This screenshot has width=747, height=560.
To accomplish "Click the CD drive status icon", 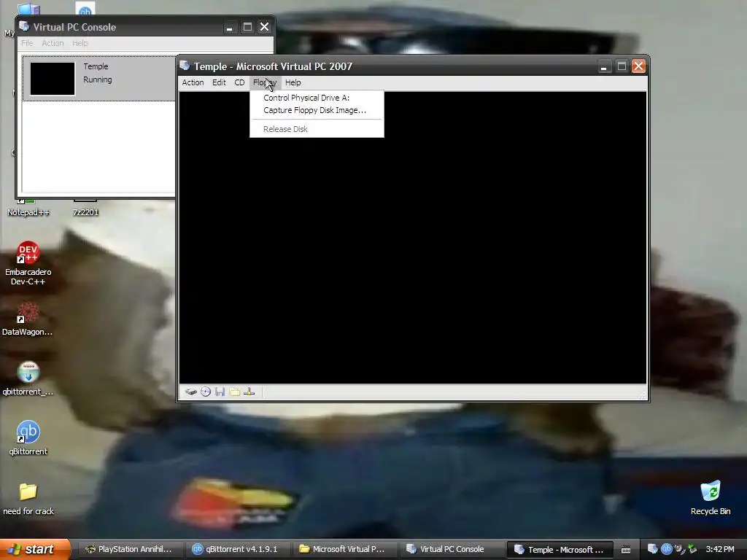I will (206, 392).
